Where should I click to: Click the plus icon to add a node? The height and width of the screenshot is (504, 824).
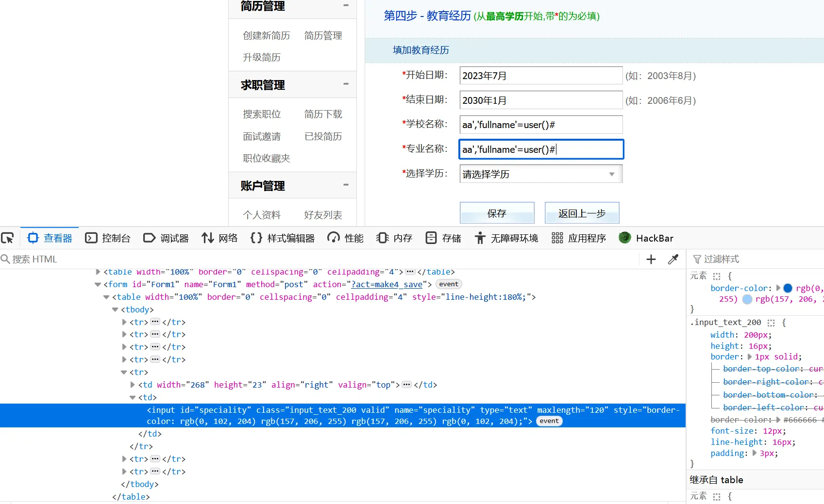651,260
